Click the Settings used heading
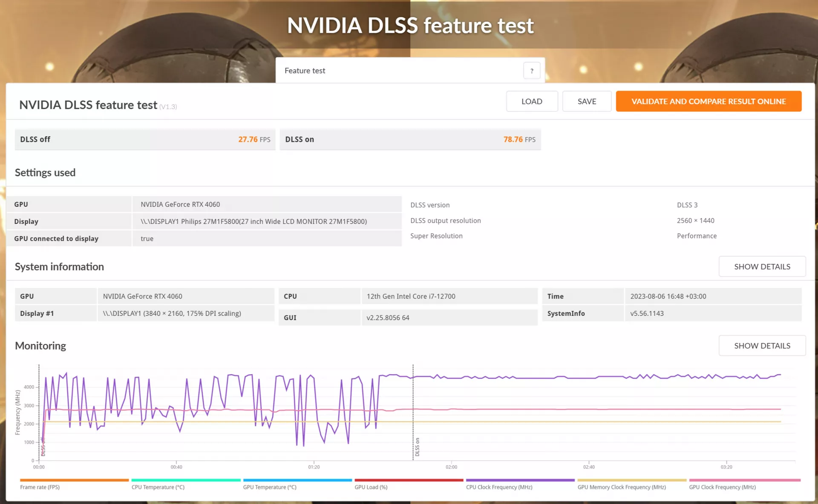This screenshot has height=504, width=818. point(45,172)
